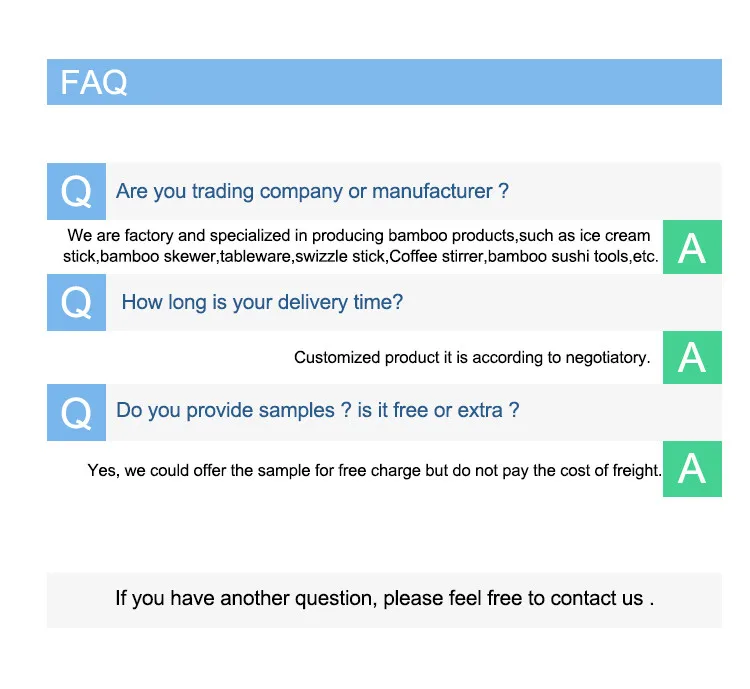This screenshot has width=750, height=689.
Task: Select the FAQ title in the blue header
Action: point(94,82)
